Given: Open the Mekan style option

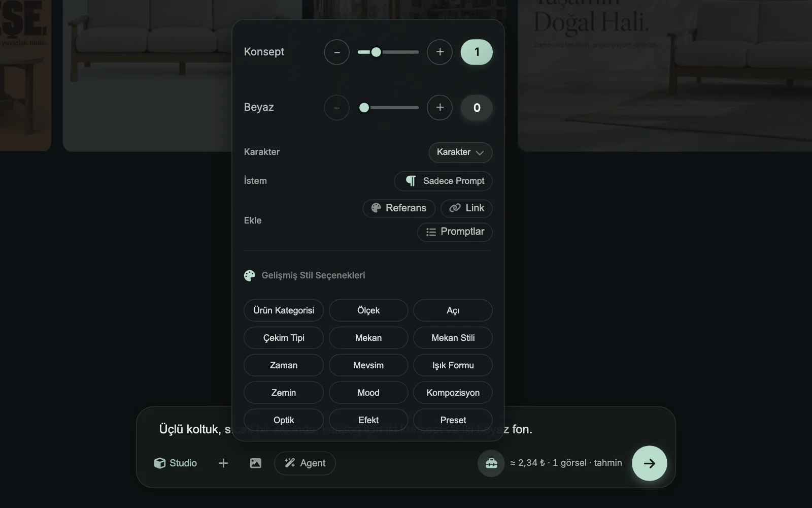Looking at the screenshot, I should (x=368, y=338).
